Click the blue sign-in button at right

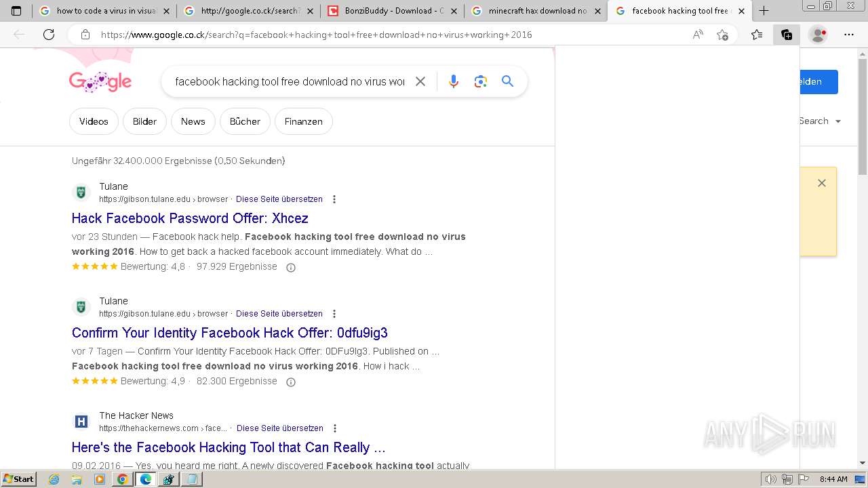point(819,82)
